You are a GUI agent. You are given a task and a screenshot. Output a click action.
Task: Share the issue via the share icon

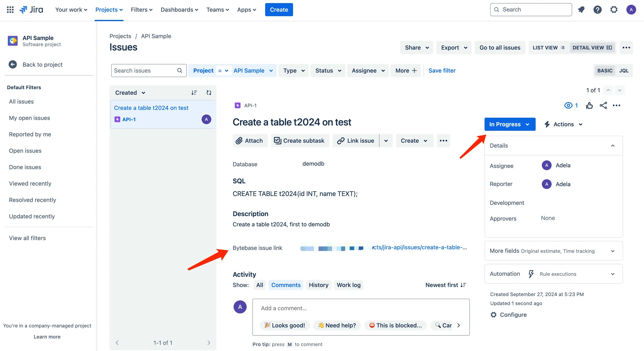click(603, 105)
